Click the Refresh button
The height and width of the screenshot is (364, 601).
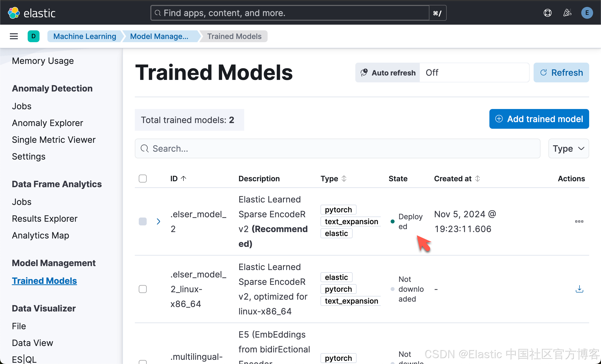(561, 73)
